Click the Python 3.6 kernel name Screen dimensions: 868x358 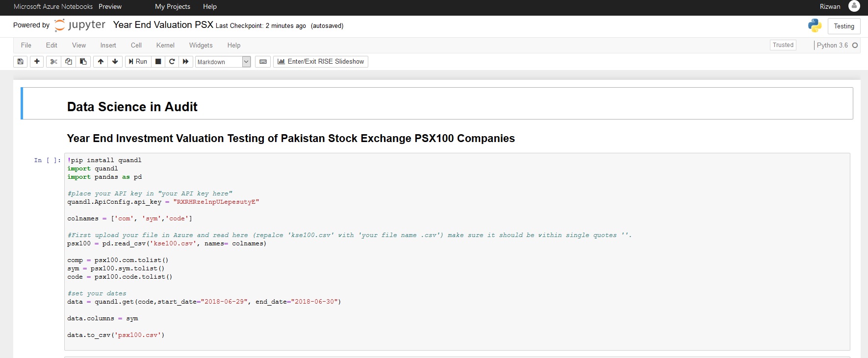click(832, 45)
